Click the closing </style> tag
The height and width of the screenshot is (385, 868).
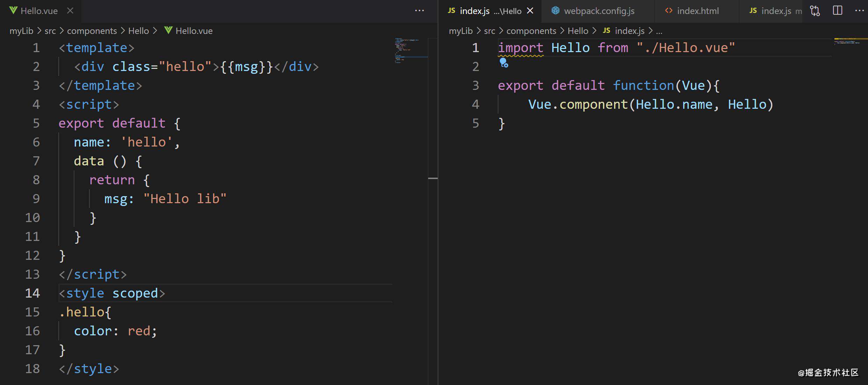click(x=89, y=369)
